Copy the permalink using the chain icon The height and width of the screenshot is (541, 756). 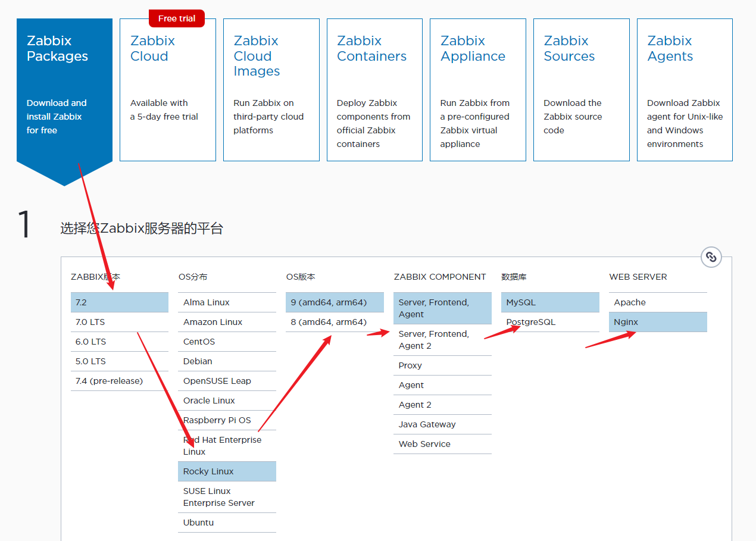click(711, 257)
